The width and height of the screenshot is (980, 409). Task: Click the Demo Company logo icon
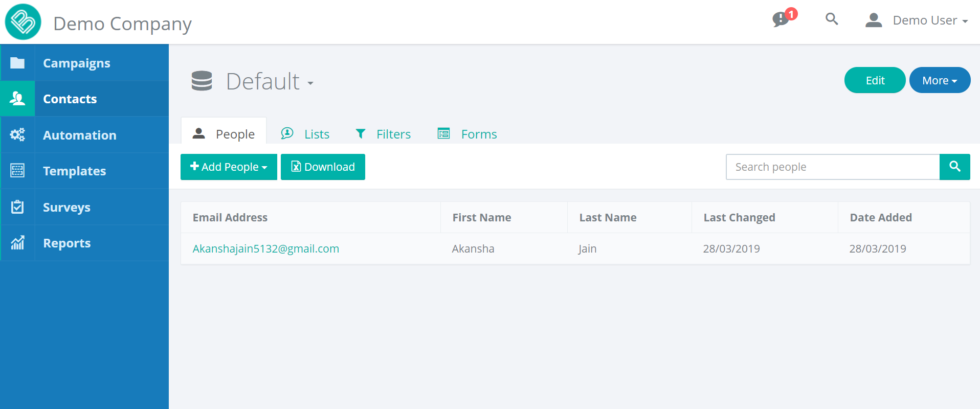23,22
